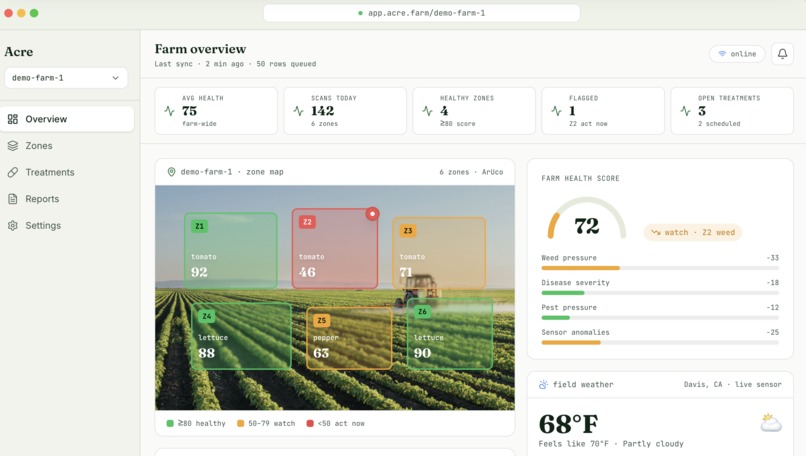The height and width of the screenshot is (456, 806).
Task: Click the '6 zones · ArUco' label
Action: (471, 172)
